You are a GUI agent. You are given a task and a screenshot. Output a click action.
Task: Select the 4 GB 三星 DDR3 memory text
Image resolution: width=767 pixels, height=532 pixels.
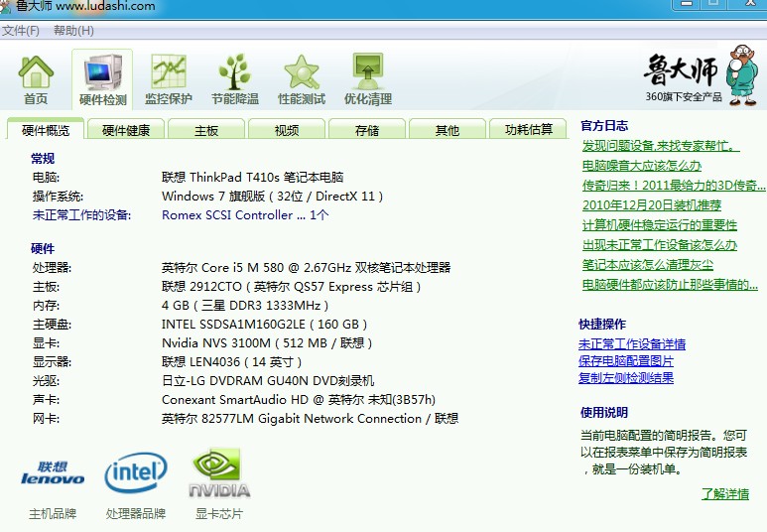[245, 306]
